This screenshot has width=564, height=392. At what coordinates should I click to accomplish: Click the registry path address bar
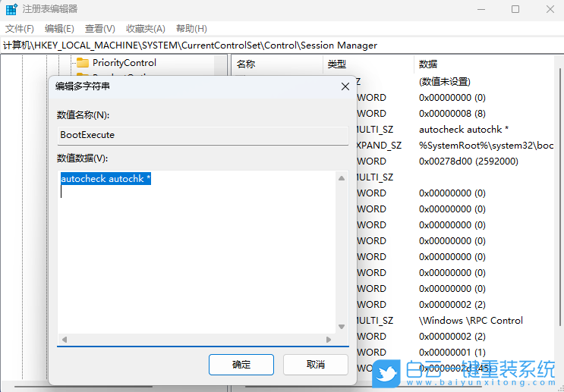[x=282, y=45]
